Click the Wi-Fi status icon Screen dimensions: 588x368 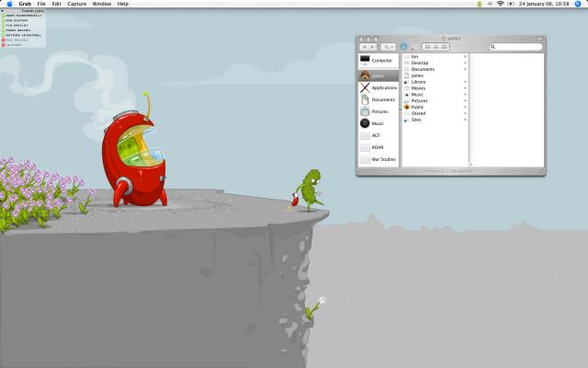tap(500, 4)
